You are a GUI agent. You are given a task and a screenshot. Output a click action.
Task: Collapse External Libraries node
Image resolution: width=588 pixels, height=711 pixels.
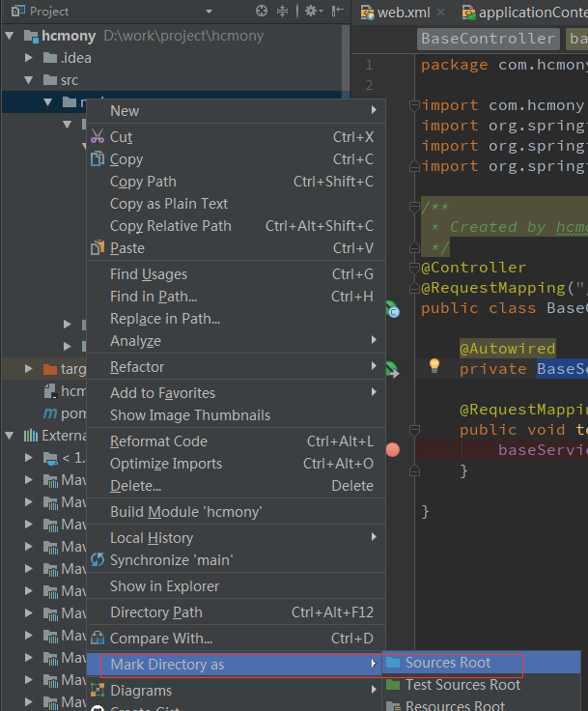[9, 436]
